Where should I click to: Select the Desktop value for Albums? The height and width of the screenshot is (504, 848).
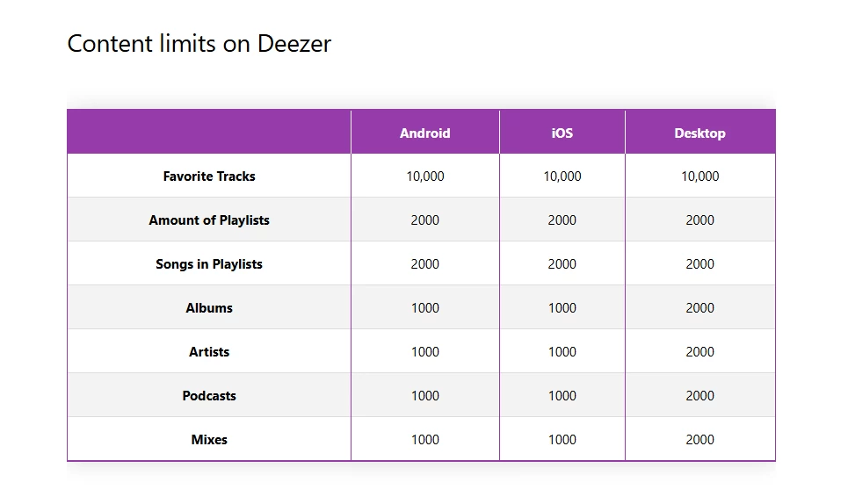(699, 308)
